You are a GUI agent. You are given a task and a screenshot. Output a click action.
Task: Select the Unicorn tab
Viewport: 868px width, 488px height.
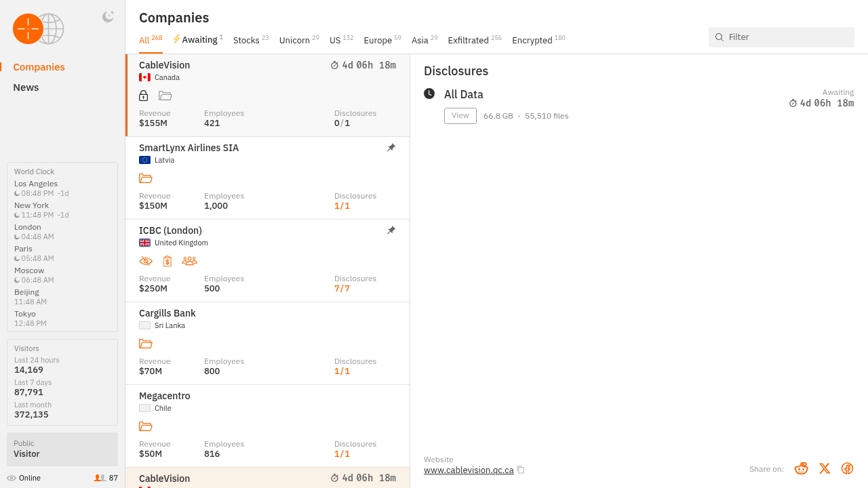tap(299, 40)
